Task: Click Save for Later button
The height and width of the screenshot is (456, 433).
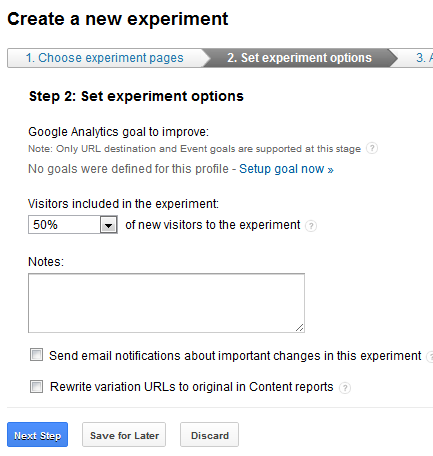Action: [x=124, y=435]
